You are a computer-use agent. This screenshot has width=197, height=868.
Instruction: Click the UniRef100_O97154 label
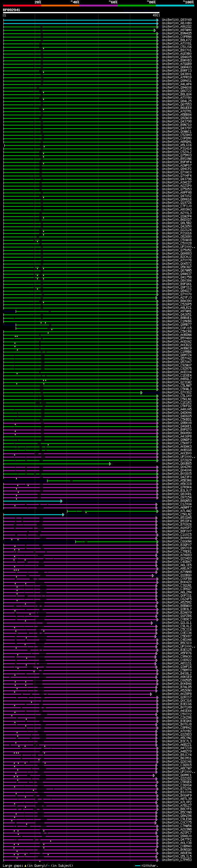[x=177, y=497]
